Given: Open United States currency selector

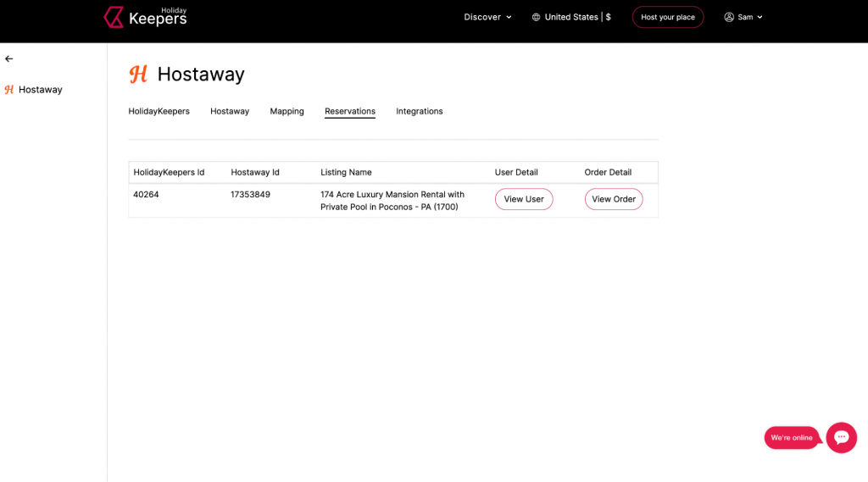Looking at the screenshot, I should pos(571,17).
